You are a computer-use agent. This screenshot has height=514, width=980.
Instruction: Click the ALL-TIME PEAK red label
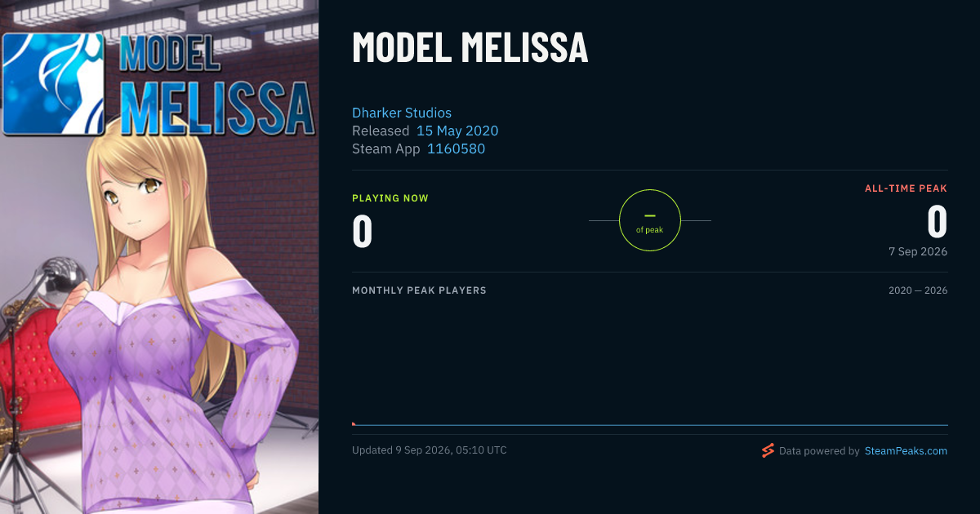pos(906,188)
